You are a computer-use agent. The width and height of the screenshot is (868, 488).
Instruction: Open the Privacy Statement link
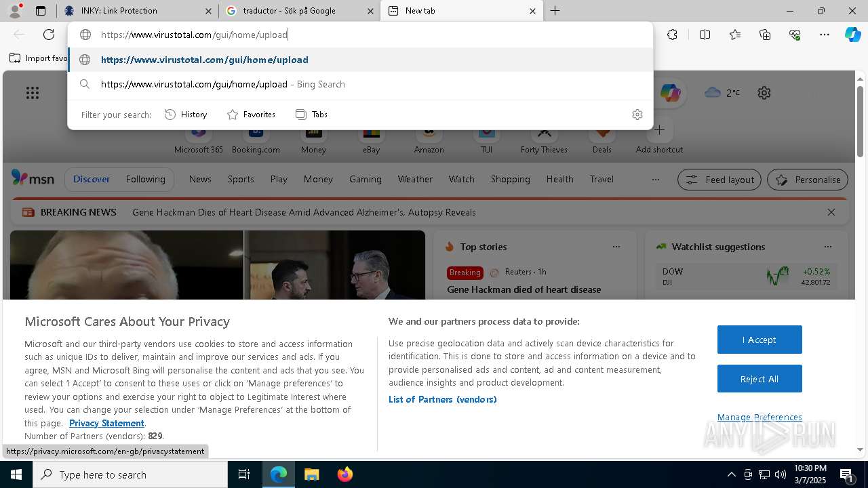coord(106,423)
